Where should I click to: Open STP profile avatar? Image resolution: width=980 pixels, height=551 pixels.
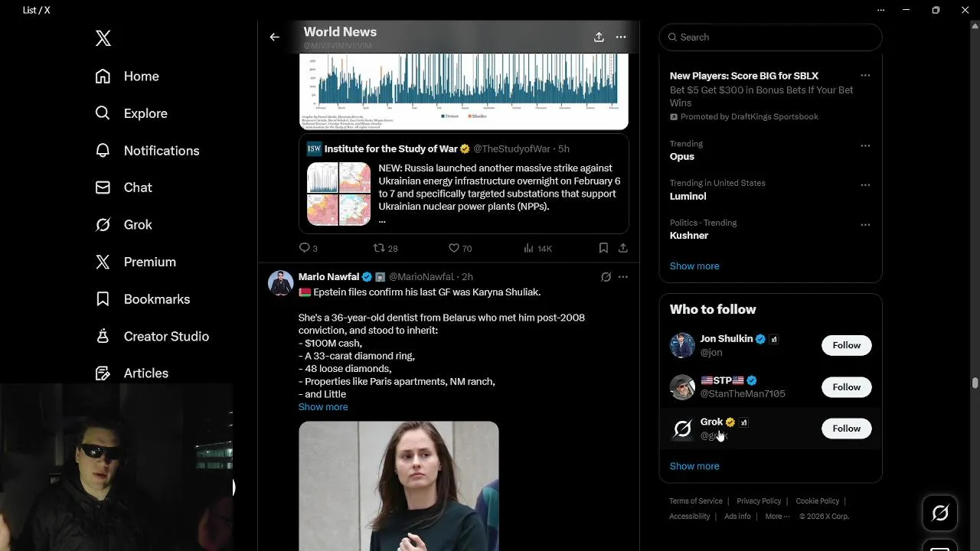(x=682, y=387)
